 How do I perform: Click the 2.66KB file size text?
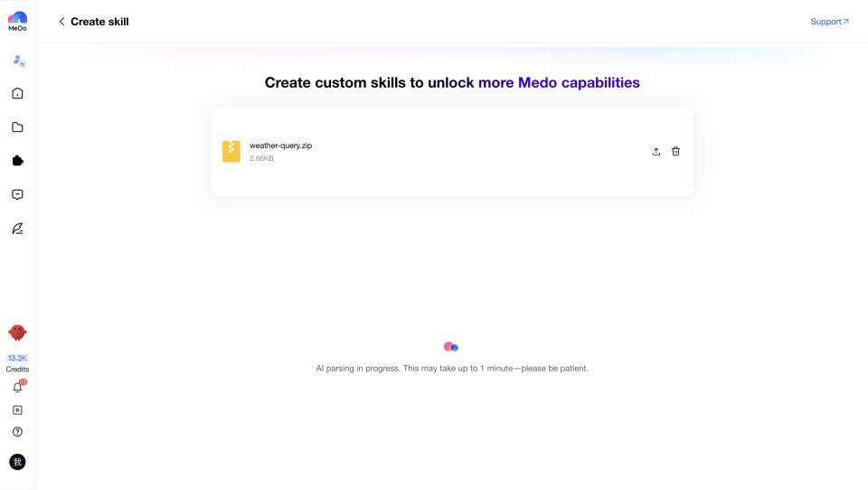261,158
